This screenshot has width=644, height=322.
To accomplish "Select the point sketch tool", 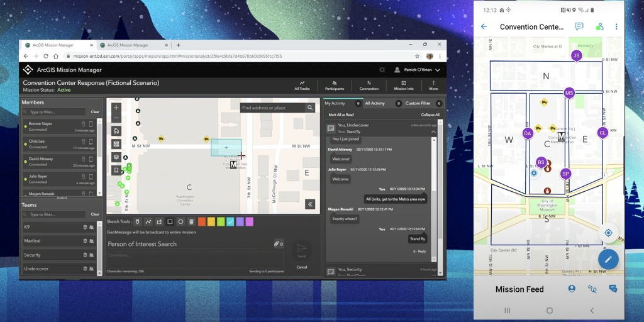I will pos(138,222).
